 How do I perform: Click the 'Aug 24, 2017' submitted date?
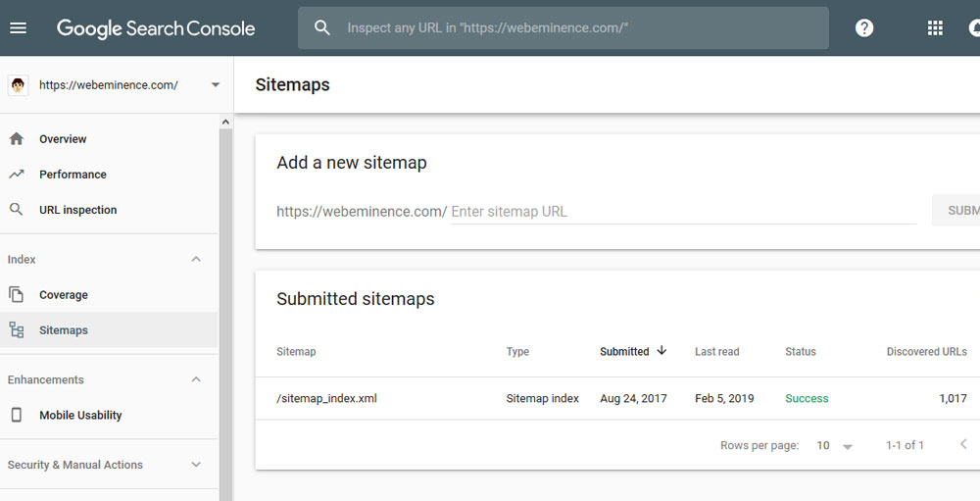[x=633, y=398]
